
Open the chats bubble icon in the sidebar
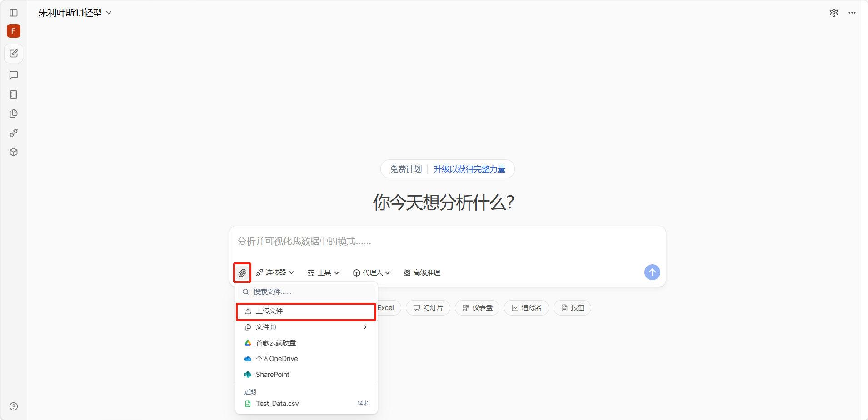(14, 75)
